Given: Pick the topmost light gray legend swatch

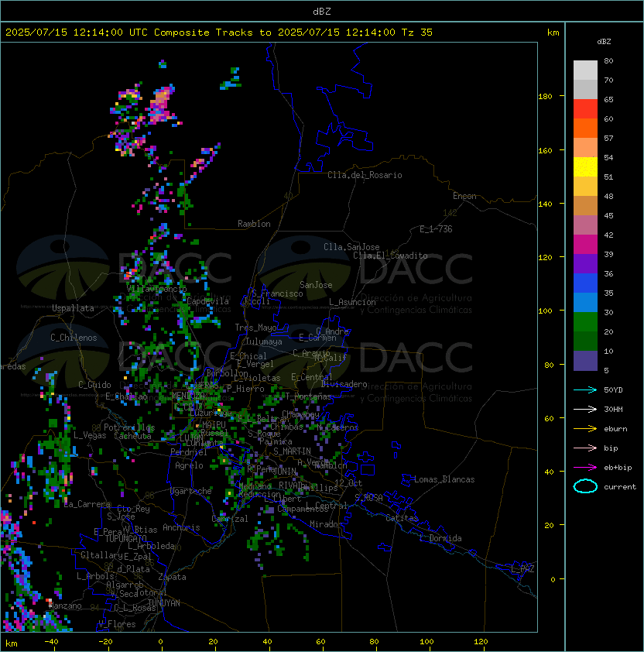Looking at the screenshot, I should click(x=585, y=70).
